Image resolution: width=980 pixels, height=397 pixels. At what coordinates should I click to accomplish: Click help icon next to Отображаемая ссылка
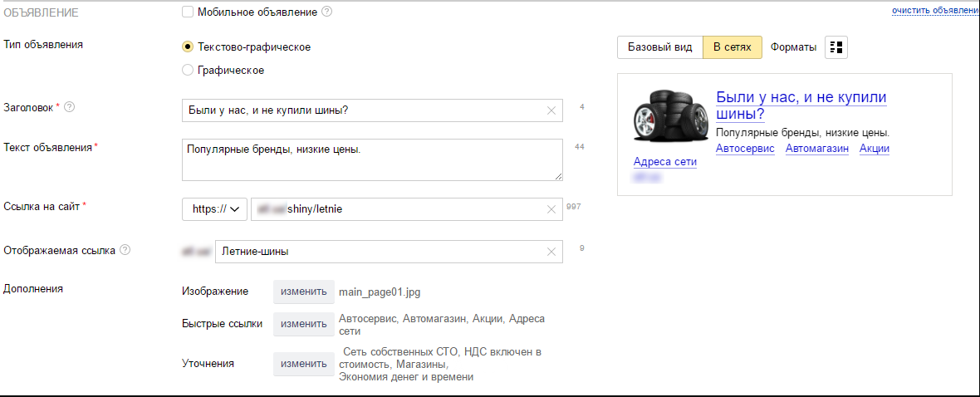tap(125, 250)
